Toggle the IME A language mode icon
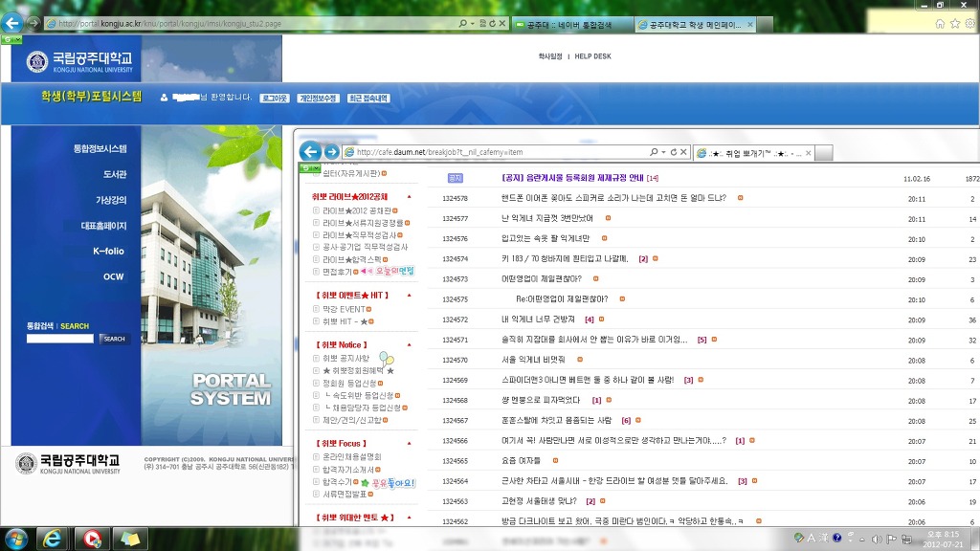 (812, 538)
